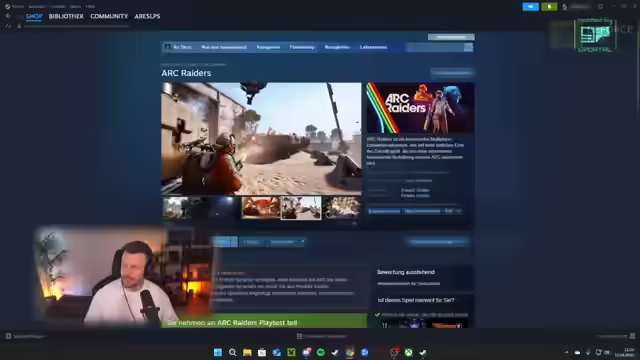
Task: Click the store search magnifier button
Action: [468, 47]
